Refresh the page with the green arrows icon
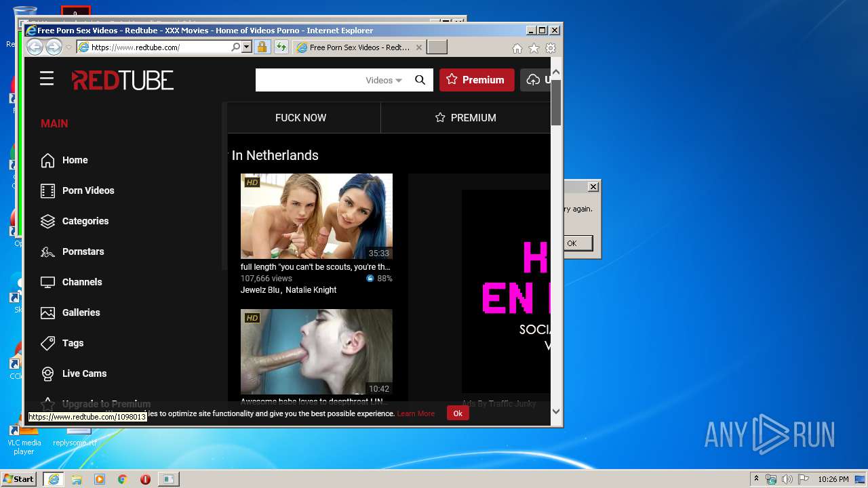The height and width of the screenshot is (488, 868). [281, 47]
